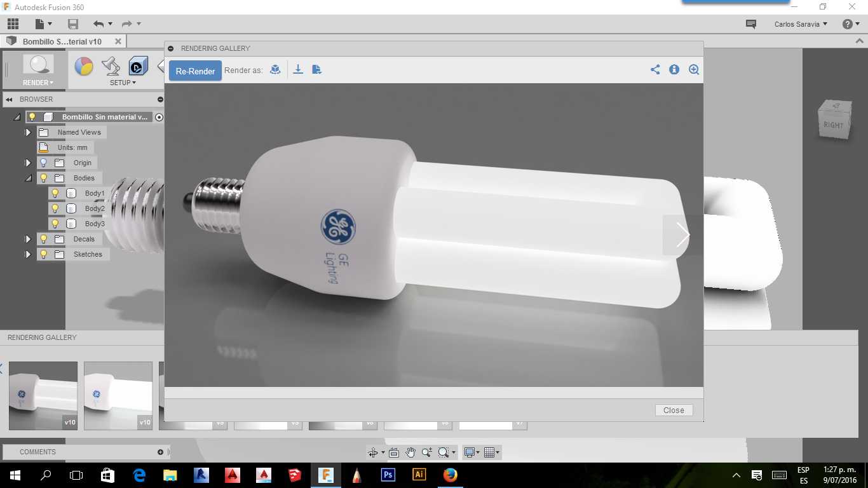This screenshot has height=488, width=868.
Task: Expand the Named Views folder
Action: 28,132
